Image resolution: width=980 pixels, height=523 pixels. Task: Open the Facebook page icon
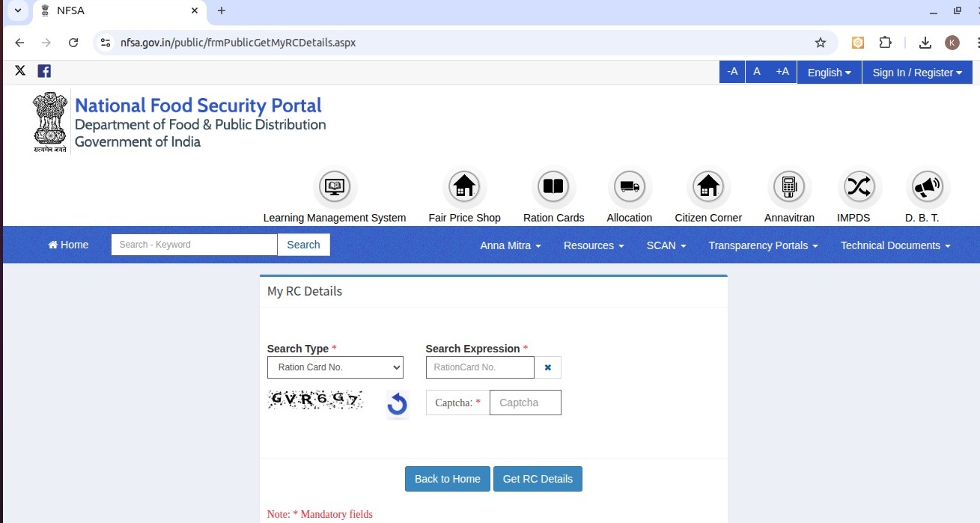click(x=44, y=71)
